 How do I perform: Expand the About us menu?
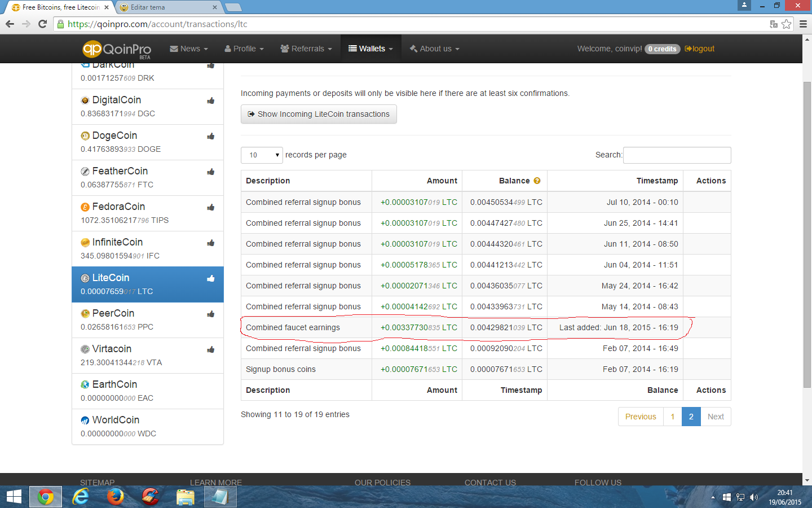(435, 49)
